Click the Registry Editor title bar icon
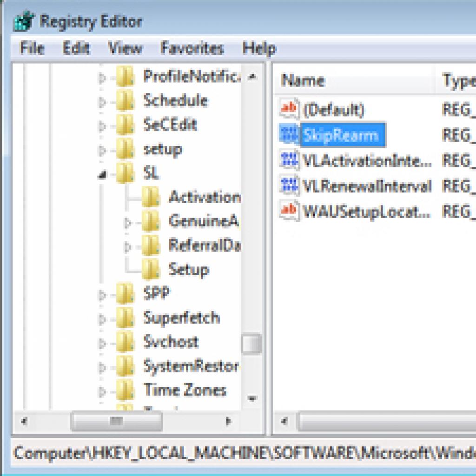The width and height of the screenshot is (476, 476). pos(24,21)
